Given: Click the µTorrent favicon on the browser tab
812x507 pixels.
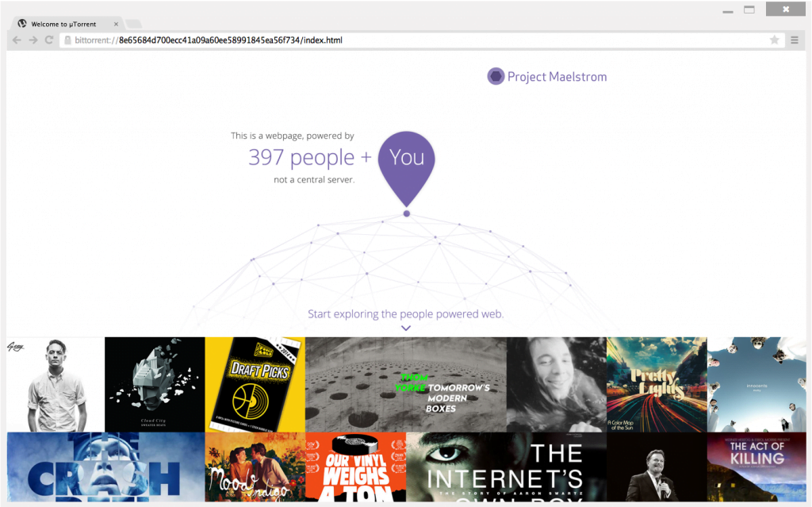Looking at the screenshot, I should (x=21, y=24).
